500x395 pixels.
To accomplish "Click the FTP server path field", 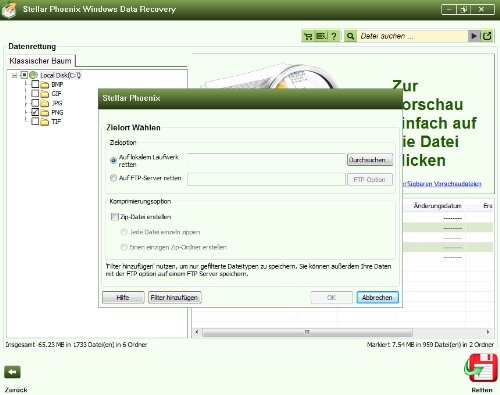I will click(266, 179).
